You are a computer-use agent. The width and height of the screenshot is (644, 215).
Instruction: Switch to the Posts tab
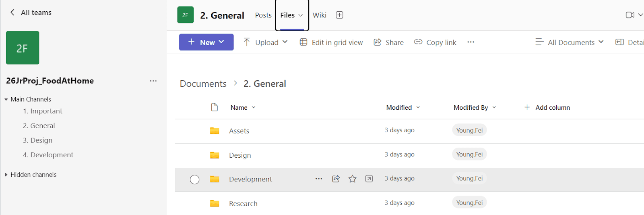pos(263,15)
